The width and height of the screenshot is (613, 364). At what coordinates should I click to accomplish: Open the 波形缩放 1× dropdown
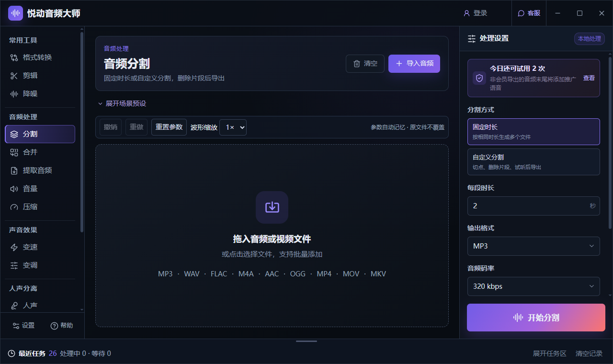click(233, 127)
